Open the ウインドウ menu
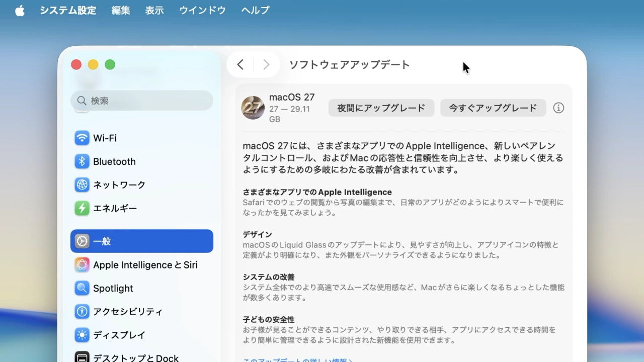The height and width of the screenshot is (362, 644). (x=202, y=11)
